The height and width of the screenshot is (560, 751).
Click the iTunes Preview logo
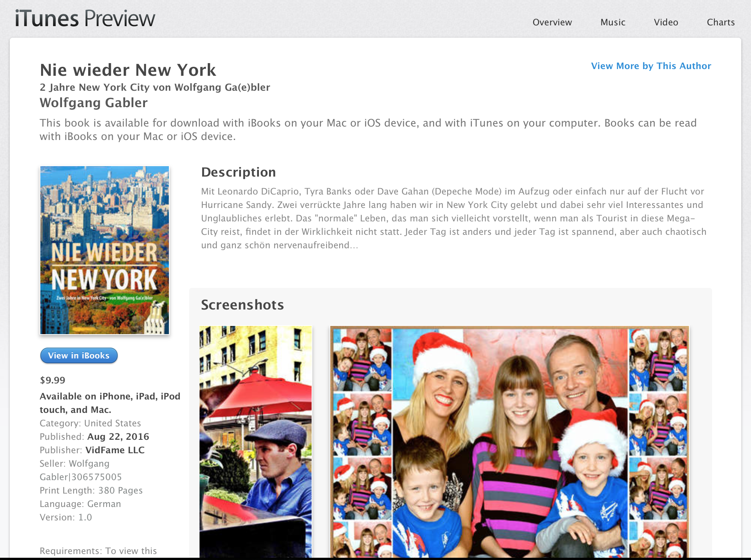coord(85,19)
